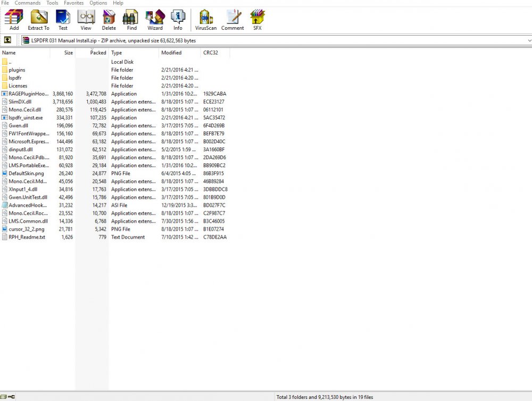
Task: Click the Delete toolbar icon
Action: tap(109, 20)
